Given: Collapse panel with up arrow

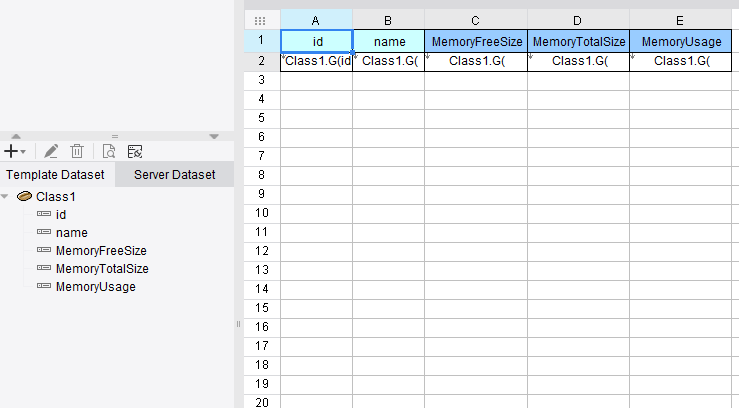Looking at the screenshot, I should pyautogui.click(x=16, y=136).
